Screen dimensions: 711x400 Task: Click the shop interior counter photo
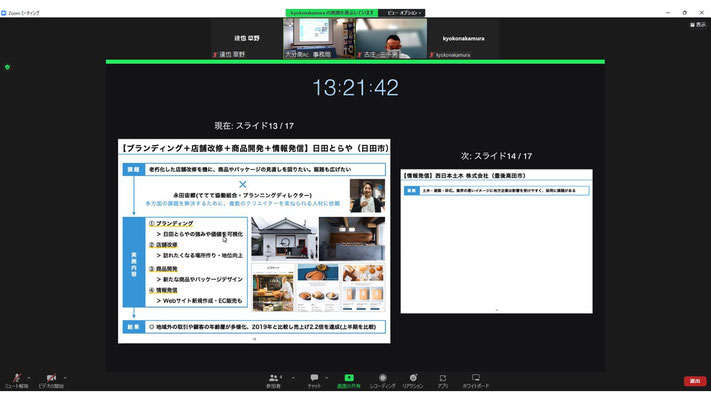[352, 239]
